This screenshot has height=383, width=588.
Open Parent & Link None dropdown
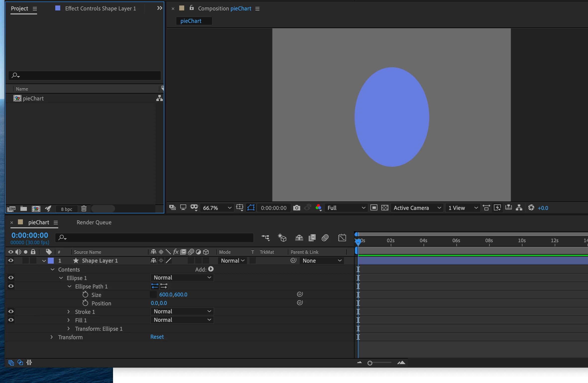pyautogui.click(x=322, y=261)
